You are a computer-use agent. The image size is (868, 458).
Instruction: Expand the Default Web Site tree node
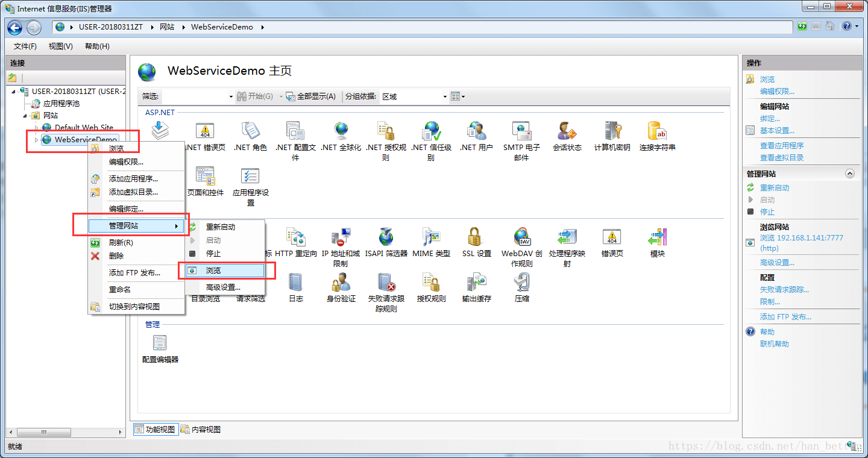(x=36, y=128)
